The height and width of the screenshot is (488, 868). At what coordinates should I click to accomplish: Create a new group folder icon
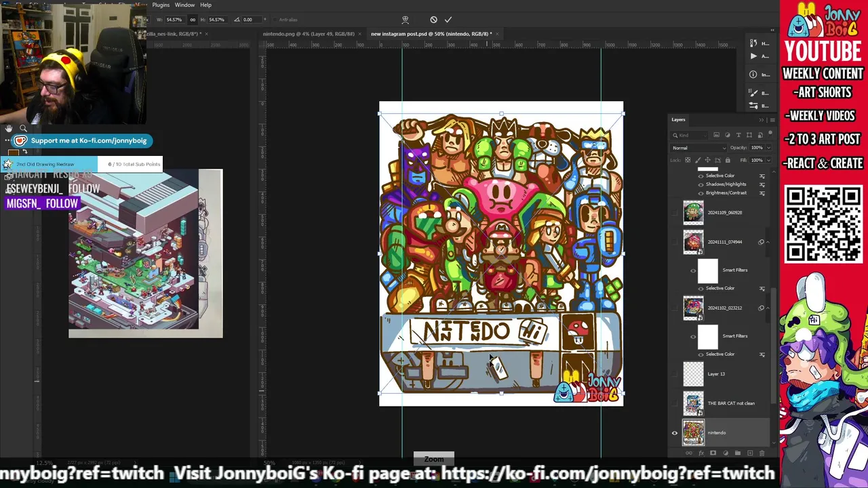click(737, 453)
